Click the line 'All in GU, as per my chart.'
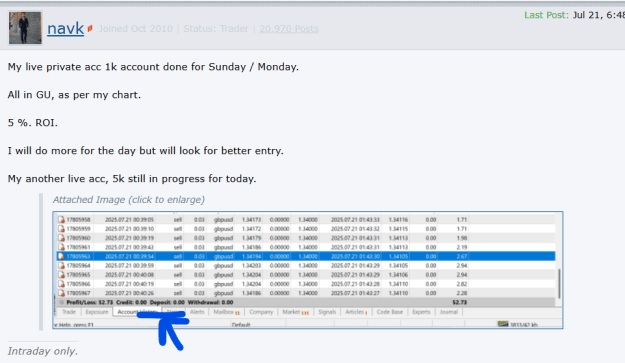Viewport: 625px width, 363px height. [x=74, y=95]
